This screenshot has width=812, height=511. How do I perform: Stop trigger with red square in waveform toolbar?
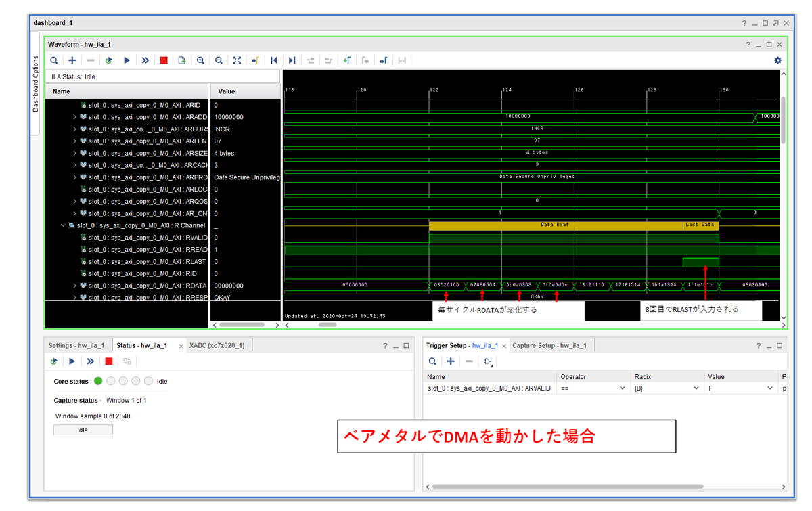pos(164,60)
